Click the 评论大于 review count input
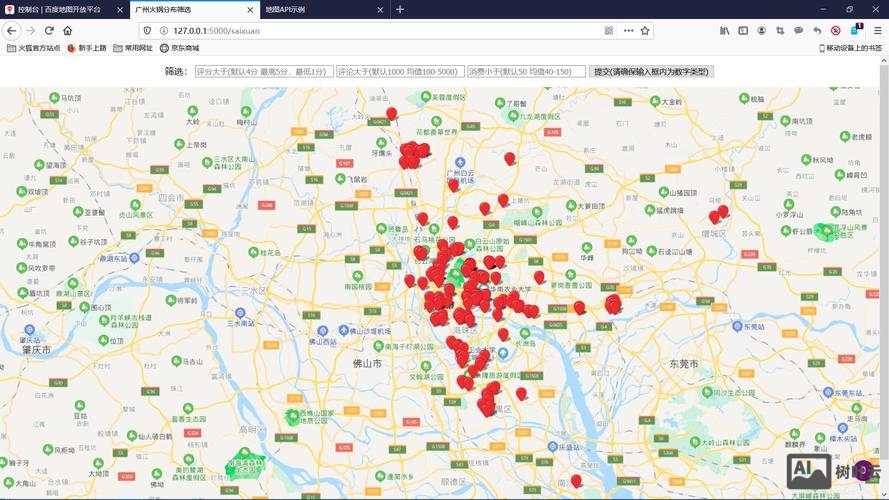The height and width of the screenshot is (500, 889). (x=400, y=72)
